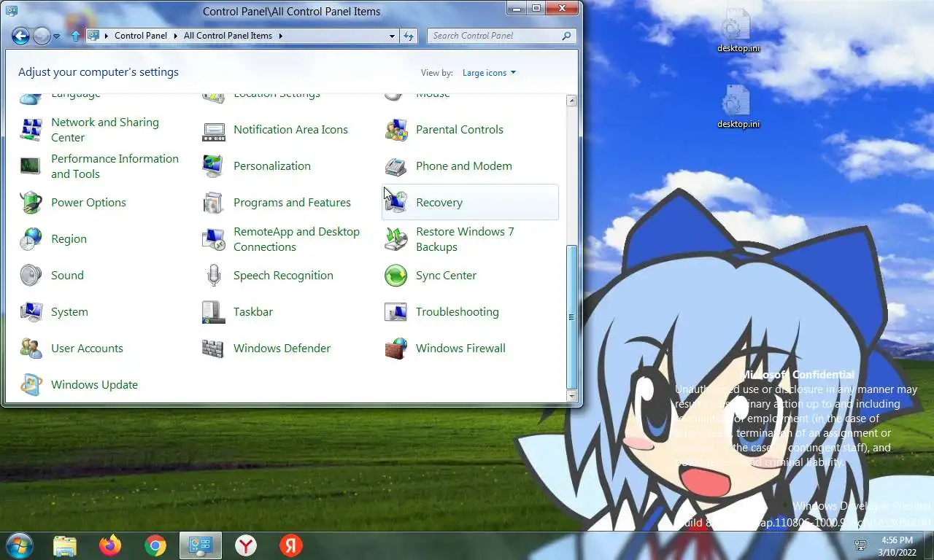The image size is (934, 560).
Task: Click the Up one level arrow
Action: 75,36
